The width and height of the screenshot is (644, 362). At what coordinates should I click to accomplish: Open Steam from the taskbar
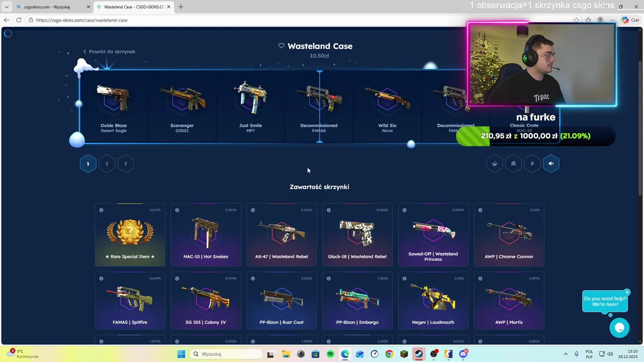tap(419, 354)
